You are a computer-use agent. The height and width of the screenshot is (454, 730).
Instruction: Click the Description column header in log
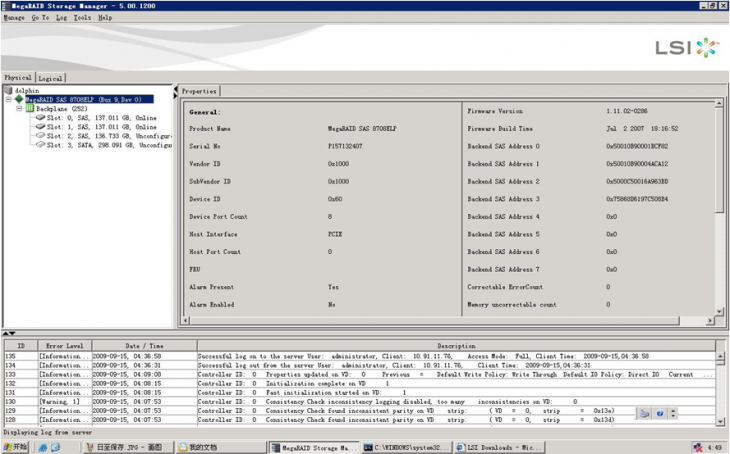(x=456, y=346)
